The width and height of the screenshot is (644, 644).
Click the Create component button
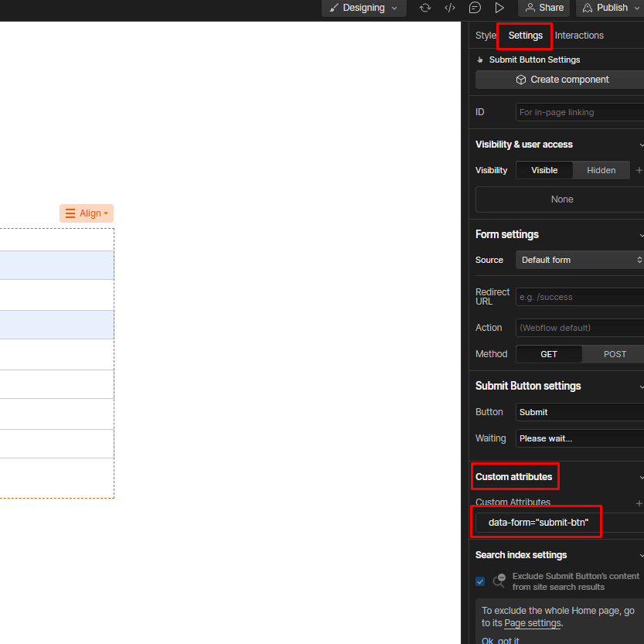[561, 80]
